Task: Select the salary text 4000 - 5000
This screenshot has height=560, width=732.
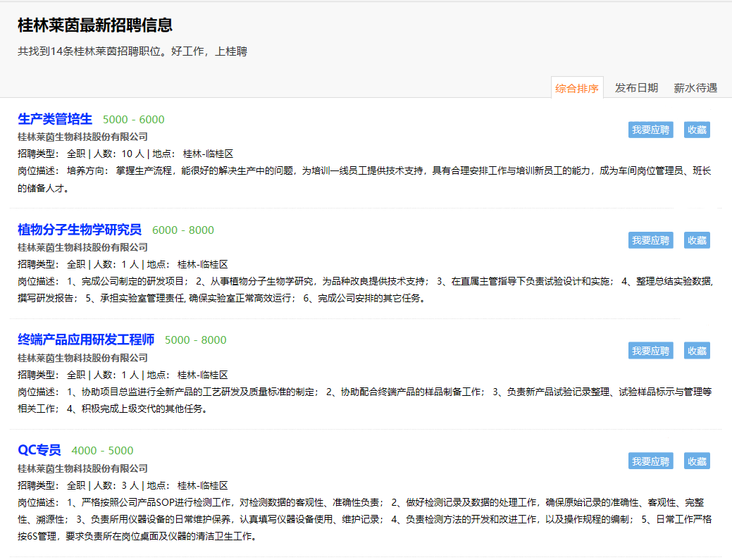Action: pyautogui.click(x=102, y=451)
